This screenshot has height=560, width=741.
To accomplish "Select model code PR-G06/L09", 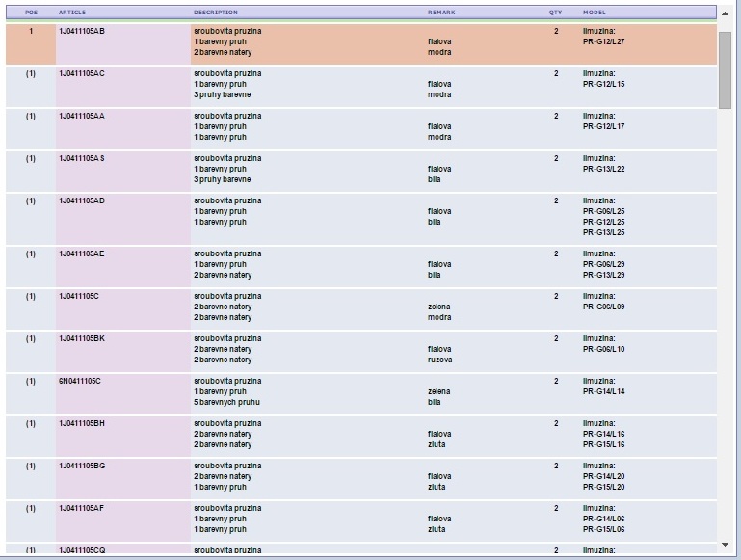I will (x=604, y=307).
